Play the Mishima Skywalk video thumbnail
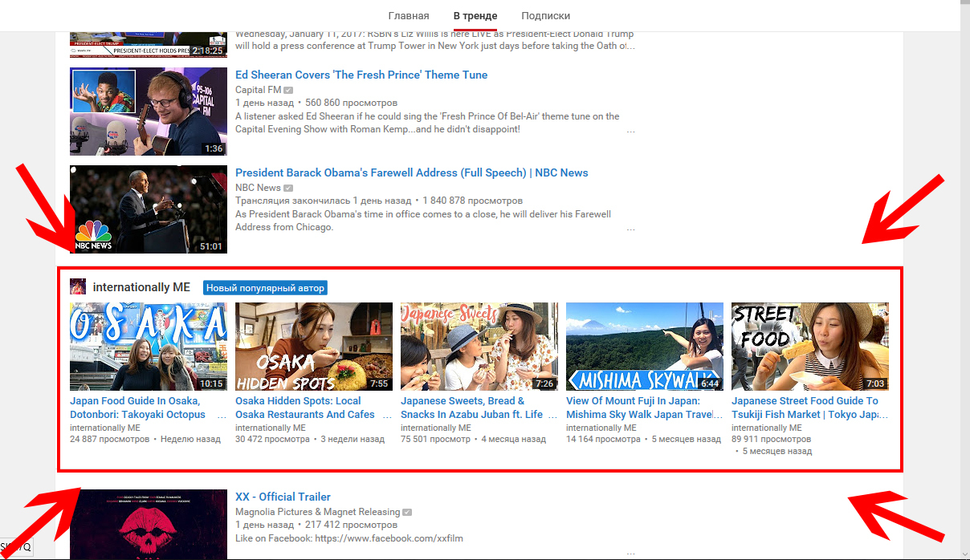 tap(645, 347)
